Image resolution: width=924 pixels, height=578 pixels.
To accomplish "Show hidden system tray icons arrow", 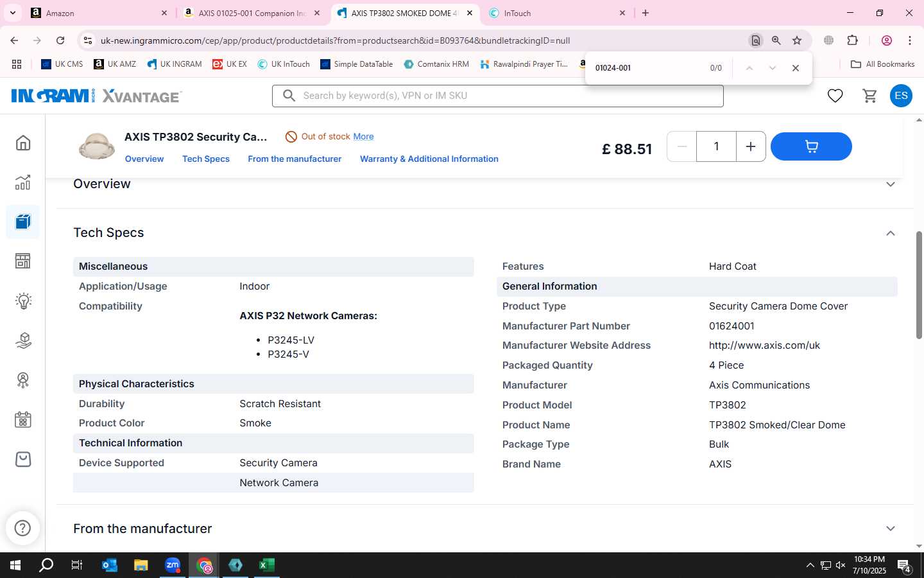I will click(810, 565).
